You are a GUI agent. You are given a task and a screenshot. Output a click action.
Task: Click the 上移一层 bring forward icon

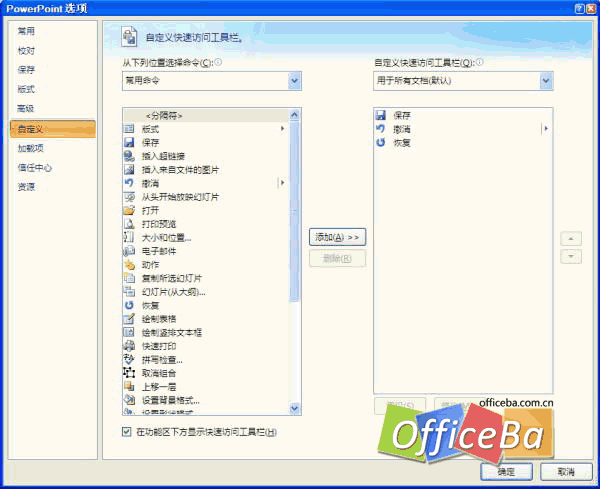pyautogui.click(x=129, y=386)
